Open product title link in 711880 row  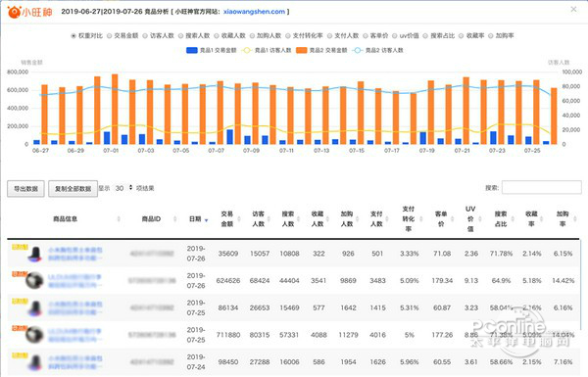point(75,335)
